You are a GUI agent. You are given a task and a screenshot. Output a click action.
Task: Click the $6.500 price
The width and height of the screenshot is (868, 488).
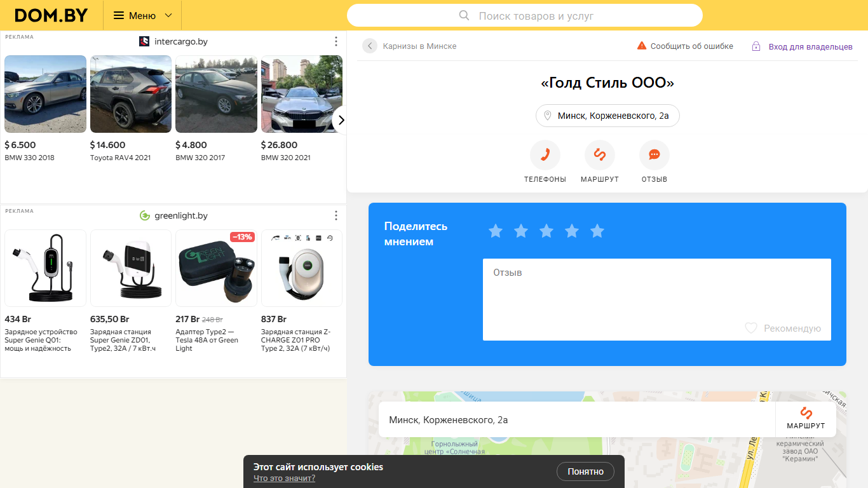[20, 145]
